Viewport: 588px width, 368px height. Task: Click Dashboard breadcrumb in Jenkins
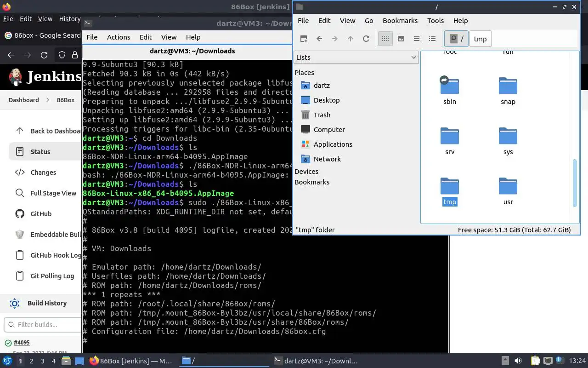tap(23, 100)
